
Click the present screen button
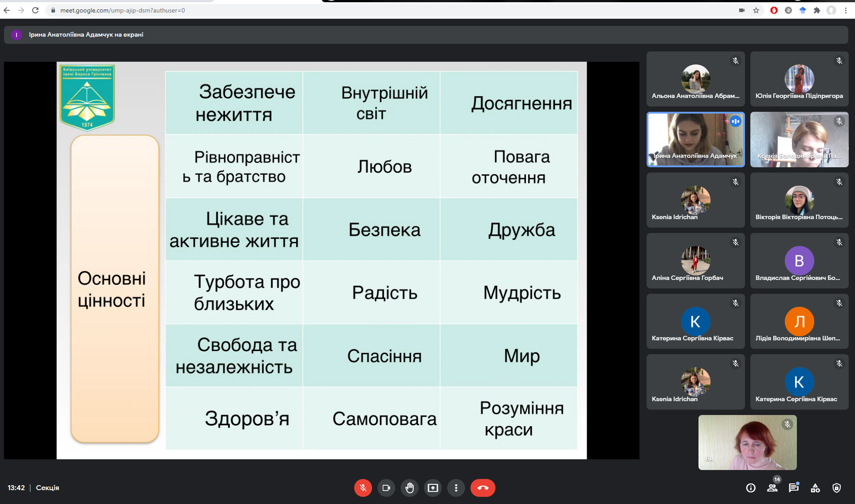pos(433,488)
